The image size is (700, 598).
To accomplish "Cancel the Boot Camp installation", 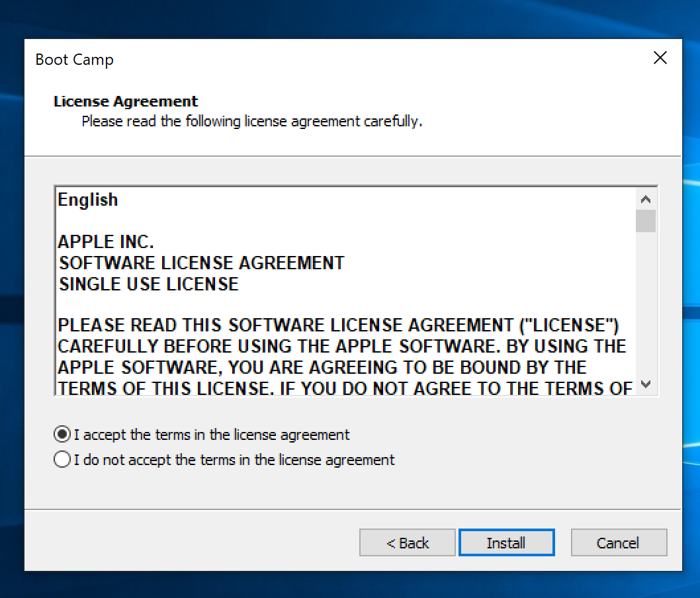I will (619, 542).
